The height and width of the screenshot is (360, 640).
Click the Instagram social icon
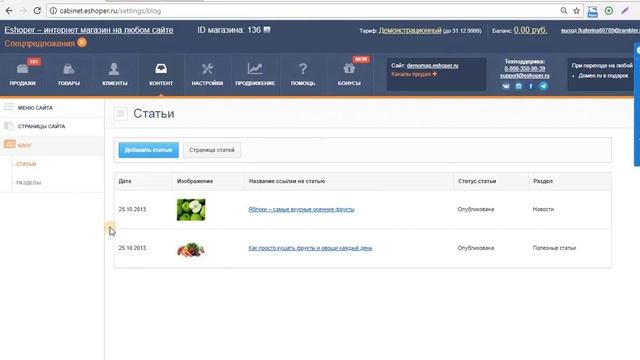click(518, 86)
